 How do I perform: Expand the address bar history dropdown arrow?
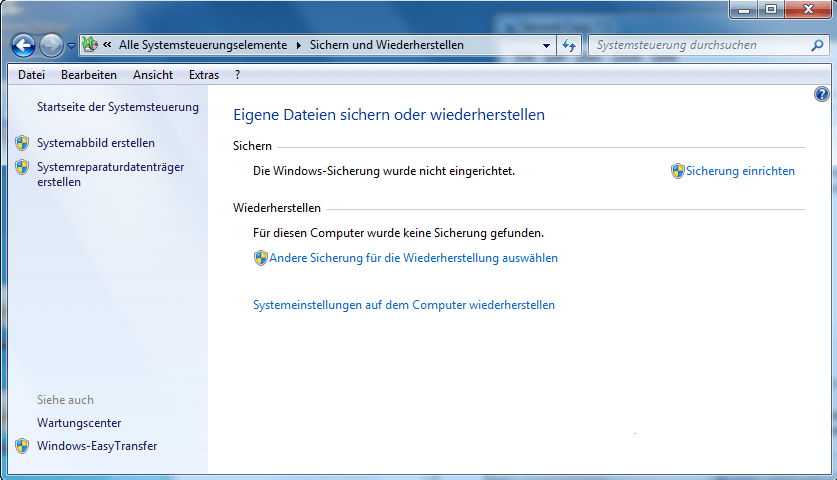(546, 45)
